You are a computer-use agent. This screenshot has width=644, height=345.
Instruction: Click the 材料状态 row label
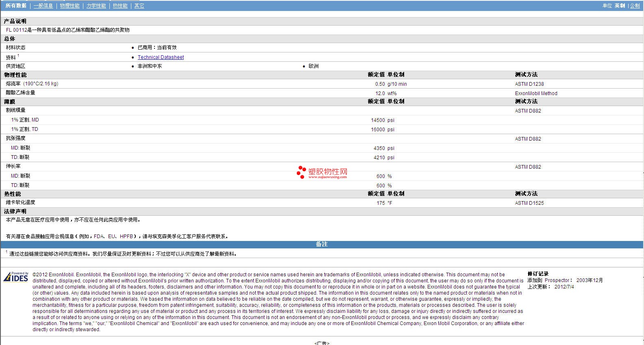point(15,48)
